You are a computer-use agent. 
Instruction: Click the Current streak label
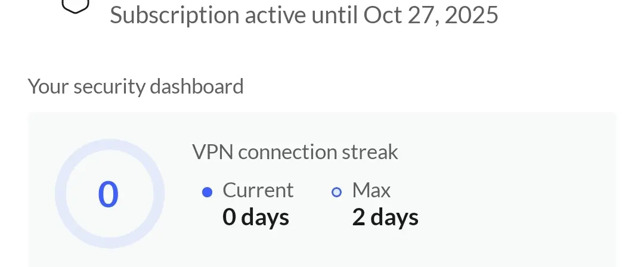click(258, 190)
